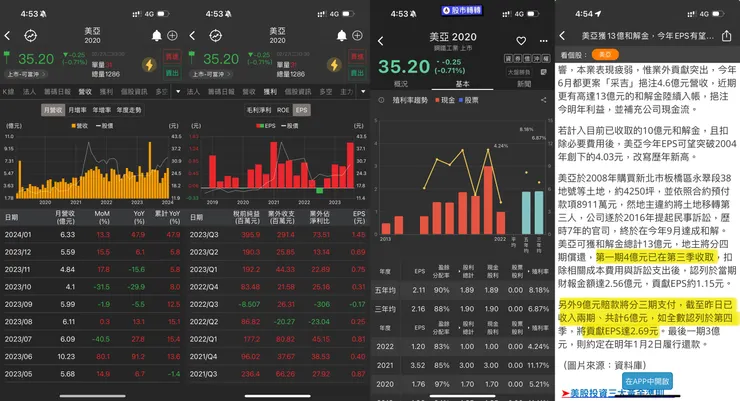Viewport: 740px width, 401px height.
Task: Tap the bell alert icon on revenue screen
Action: click(x=156, y=35)
